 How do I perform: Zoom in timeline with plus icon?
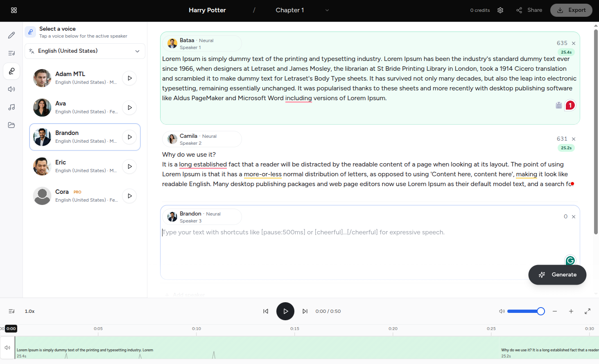point(571,311)
